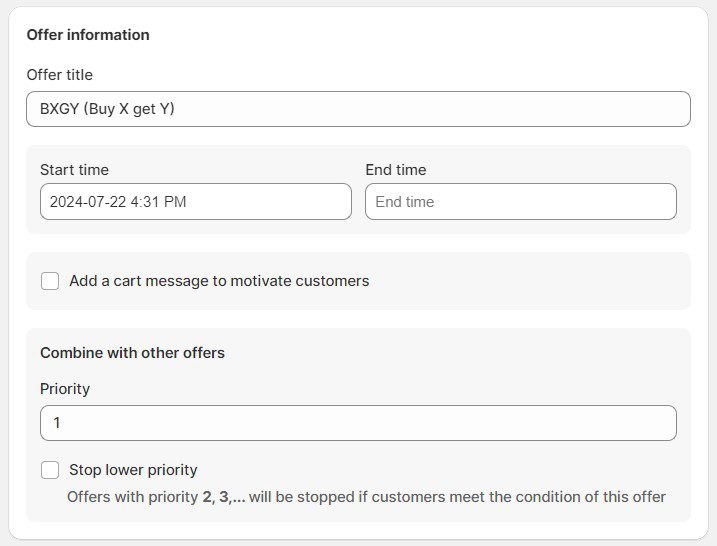Click 'Add a cart message to motivate customers' label
This screenshot has width=717, height=546.
coord(219,281)
